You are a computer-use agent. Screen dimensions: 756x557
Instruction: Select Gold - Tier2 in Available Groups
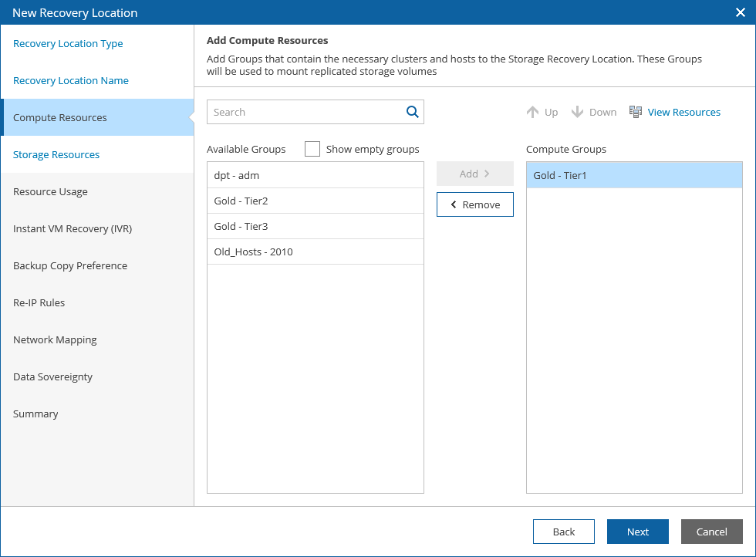(315, 201)
